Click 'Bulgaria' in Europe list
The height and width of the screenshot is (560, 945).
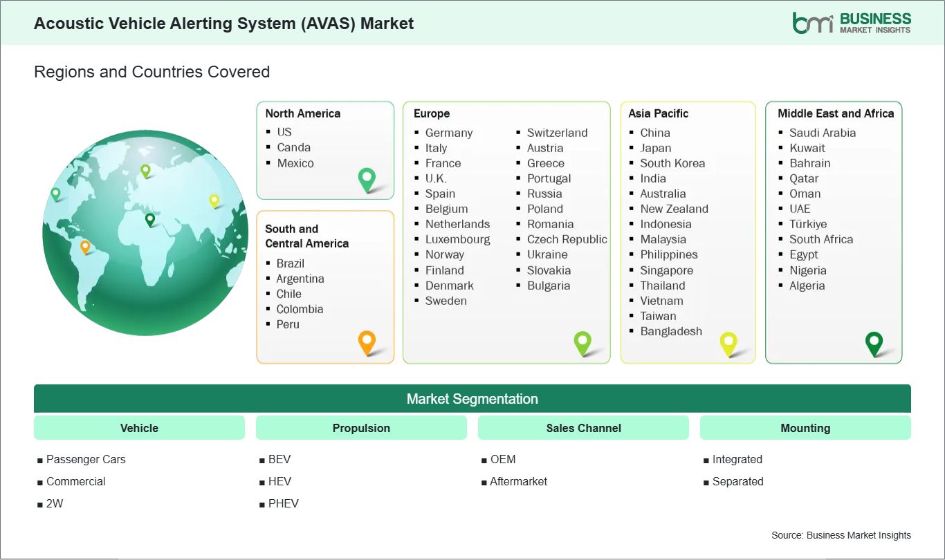[x=549, y=286]
